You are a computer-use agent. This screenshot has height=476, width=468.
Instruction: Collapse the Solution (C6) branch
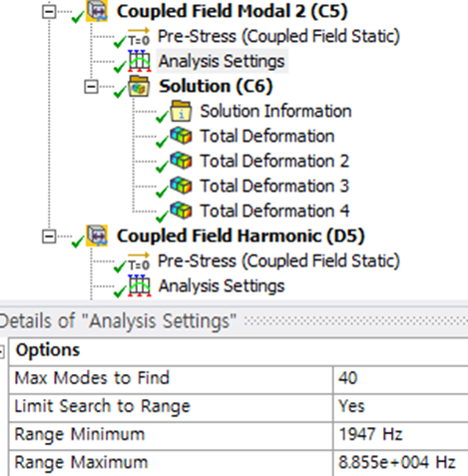(x=91, y=87)
